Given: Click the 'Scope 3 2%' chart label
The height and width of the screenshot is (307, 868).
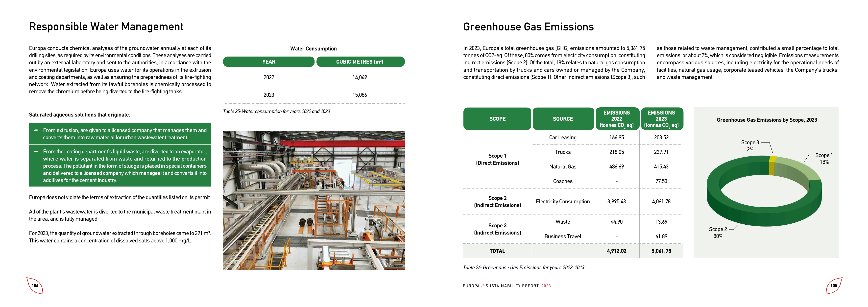Looking at the screenshot, I should coord(750,145).
